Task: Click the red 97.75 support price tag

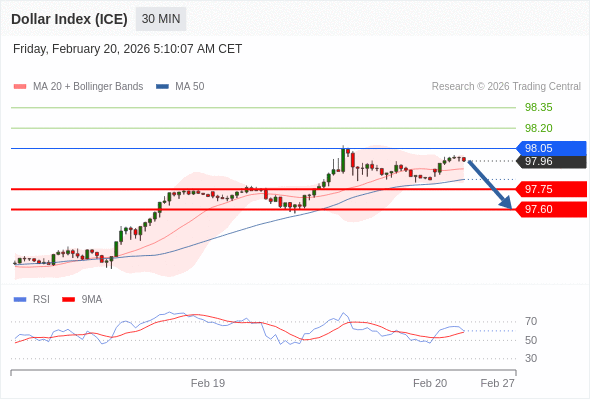Action: tap(551, 189)
